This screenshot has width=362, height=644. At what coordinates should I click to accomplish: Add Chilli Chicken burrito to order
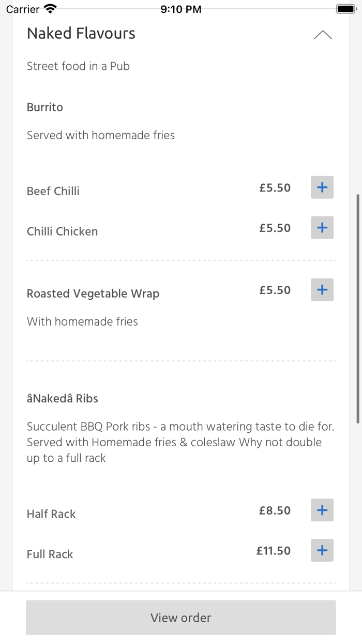coord(322,227)
